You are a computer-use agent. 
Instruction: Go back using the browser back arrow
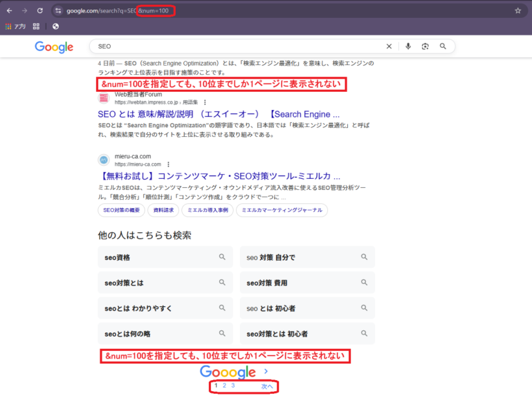10,11
